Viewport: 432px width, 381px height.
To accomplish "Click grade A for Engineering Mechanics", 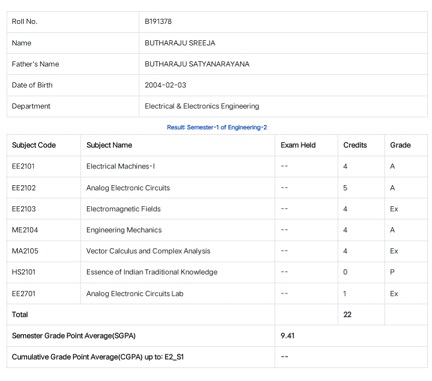I will click(392, 230).
